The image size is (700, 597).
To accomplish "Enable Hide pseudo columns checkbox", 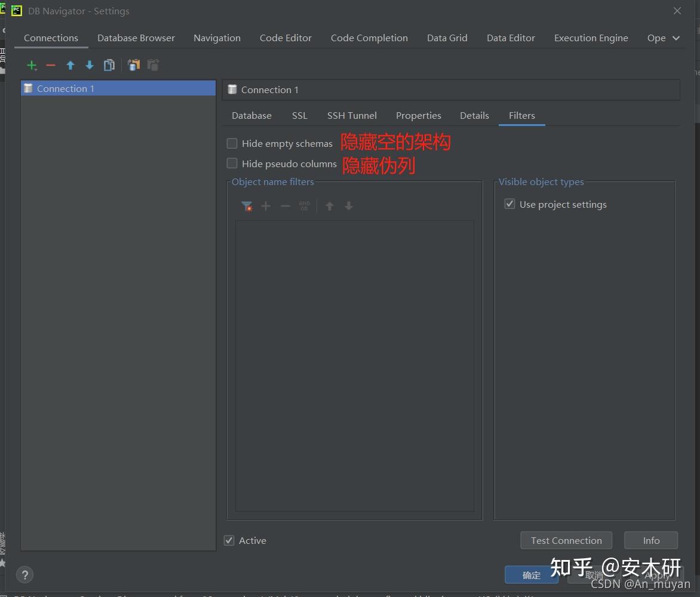I will (x=232, y=164).
